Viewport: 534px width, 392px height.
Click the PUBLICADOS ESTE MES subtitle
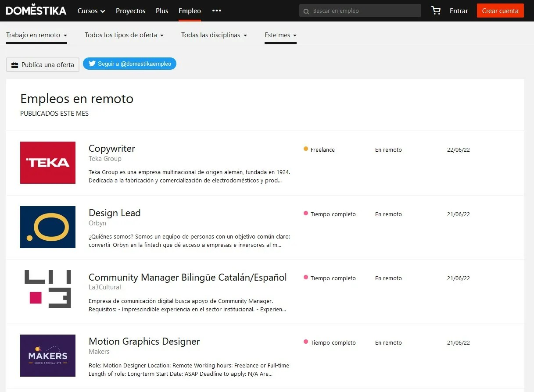(54, 114)
